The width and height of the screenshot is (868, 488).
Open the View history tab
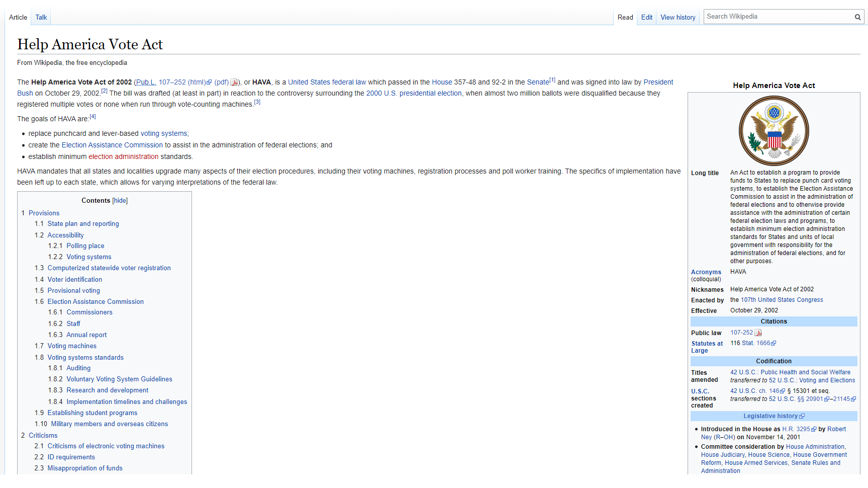click(678, 17)
